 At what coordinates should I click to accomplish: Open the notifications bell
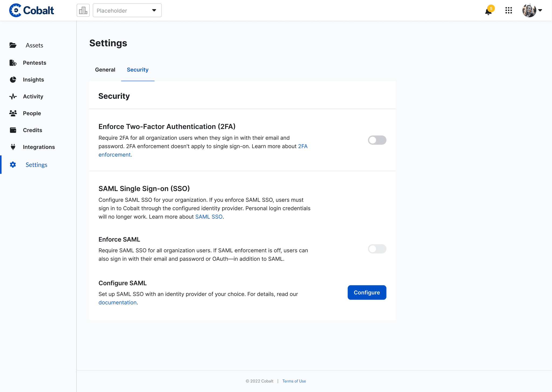(x=488, y=11)
